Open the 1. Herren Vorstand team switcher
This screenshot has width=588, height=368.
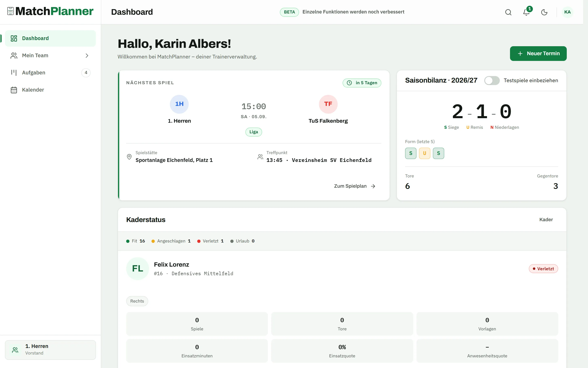pos(50,350)
